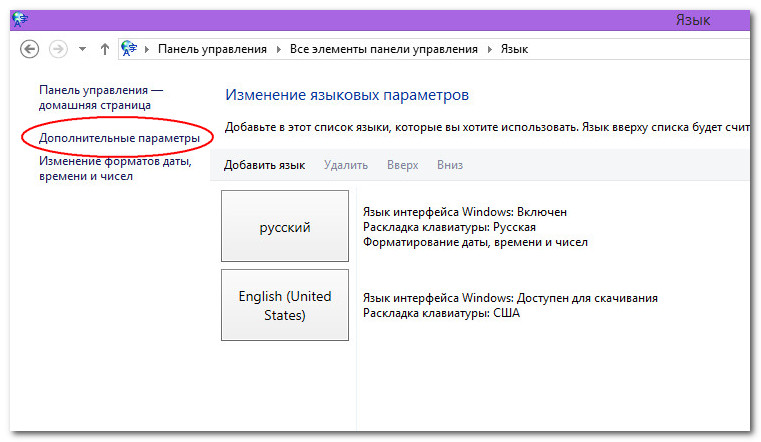Image resolution: width=761 pixels, height=442 pixels.
Task: Click 'Удалить' in the language toolbar
Action: pos(346,165)
